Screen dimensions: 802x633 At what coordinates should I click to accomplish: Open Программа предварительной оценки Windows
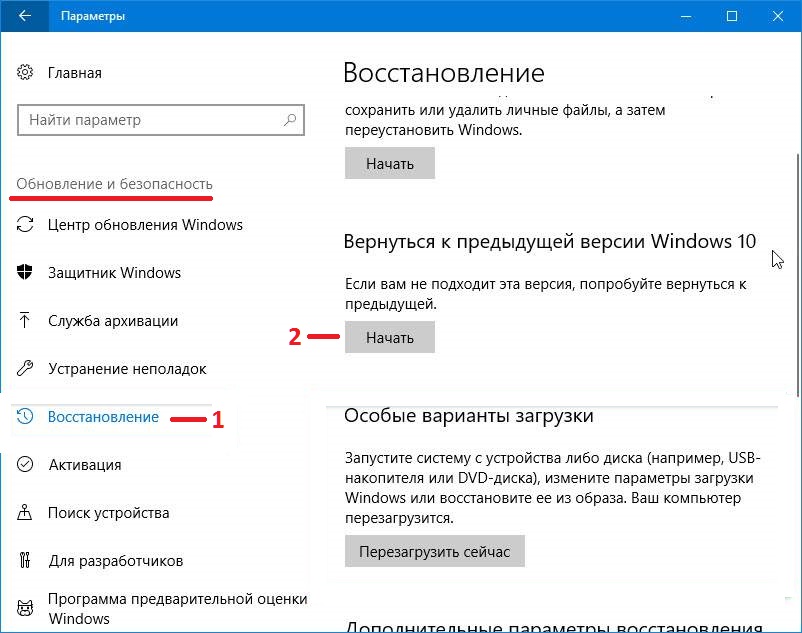click(177, 608)
